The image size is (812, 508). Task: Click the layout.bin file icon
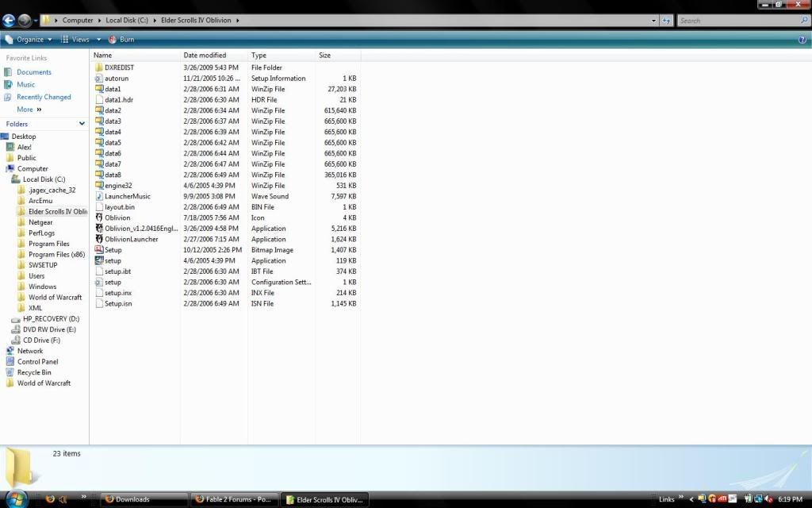(x=99, y=207)
